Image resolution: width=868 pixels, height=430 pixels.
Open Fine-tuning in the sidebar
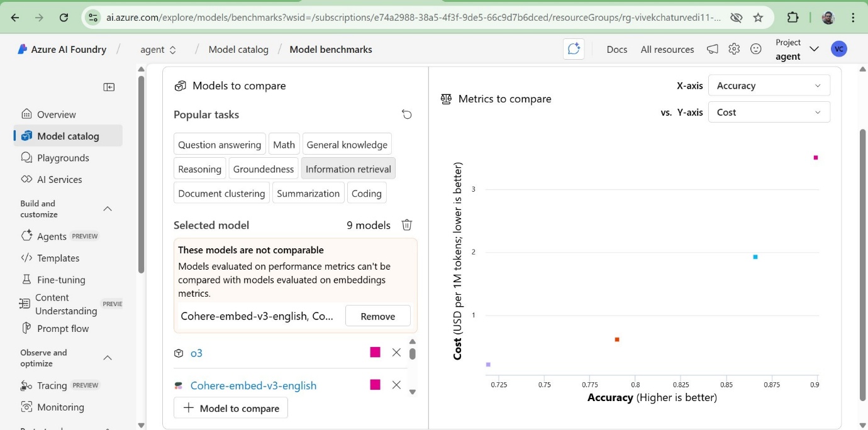coord(68,280)
